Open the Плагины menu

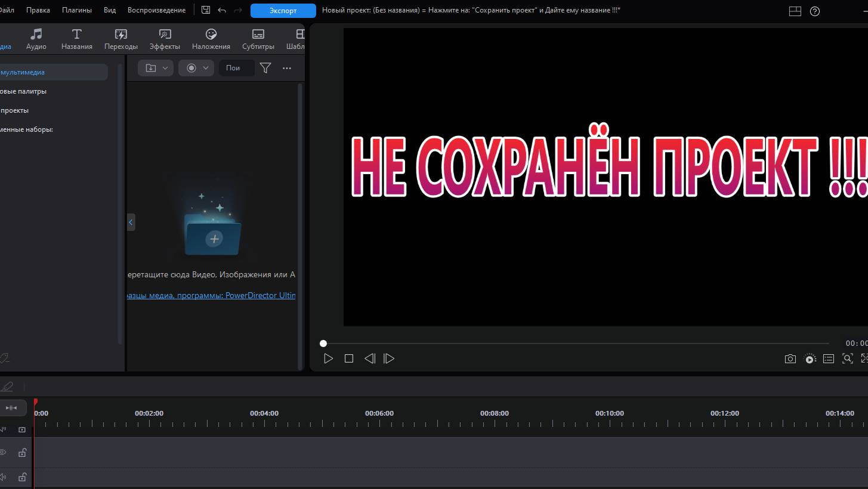tap(77, 10)
